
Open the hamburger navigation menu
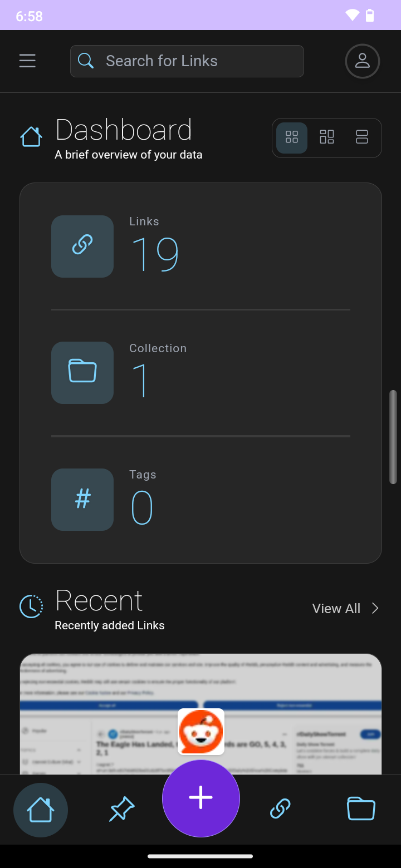[27, 61]
